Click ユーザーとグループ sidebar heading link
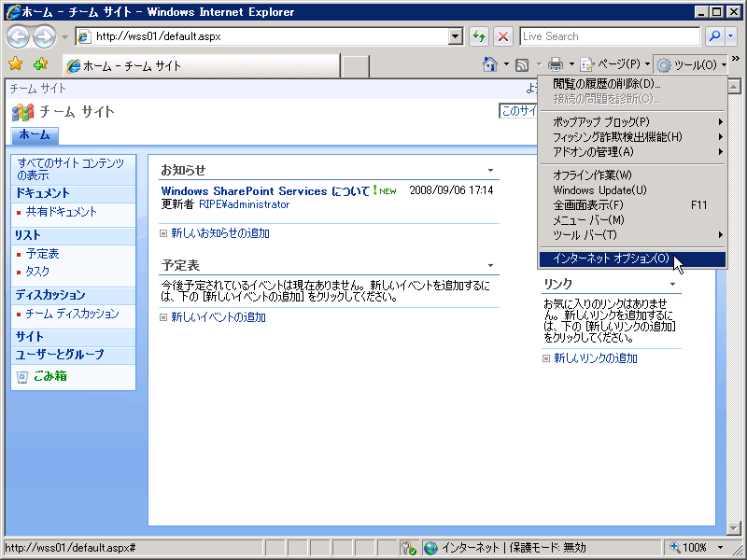Image resolution: width=747 pixels, height=560 pixels. [60, 355]
